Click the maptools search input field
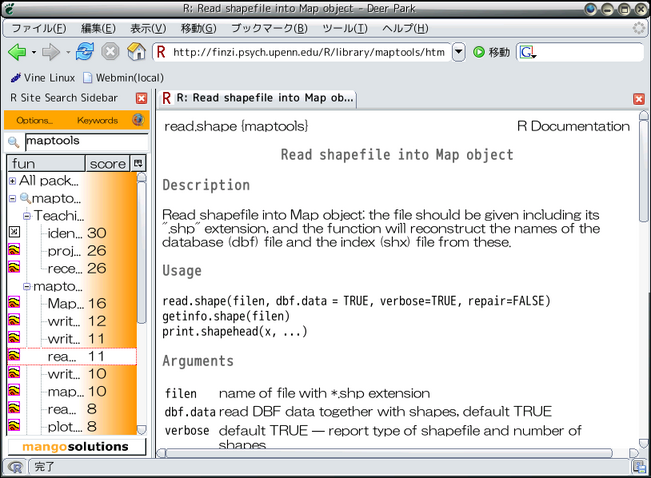Viewport: 651px width, 478px height. pyautogui.click(x=80, y=141)
